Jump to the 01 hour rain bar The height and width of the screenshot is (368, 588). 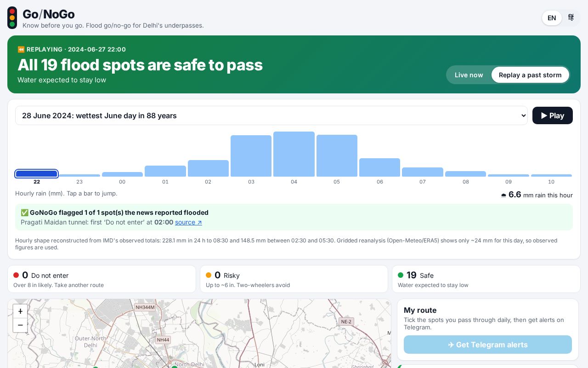pyautogui.click(x=165, y=171)
